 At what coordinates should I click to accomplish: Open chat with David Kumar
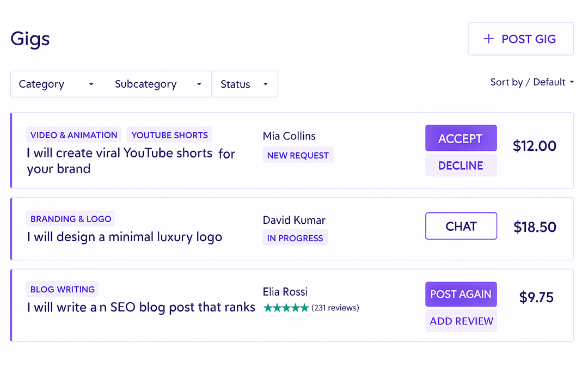pyautogui.click(x=461, y=226)
